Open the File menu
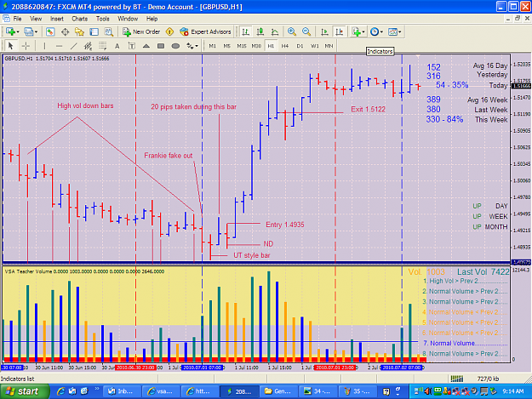The image size is (532, 399). (x=17, y=19)
